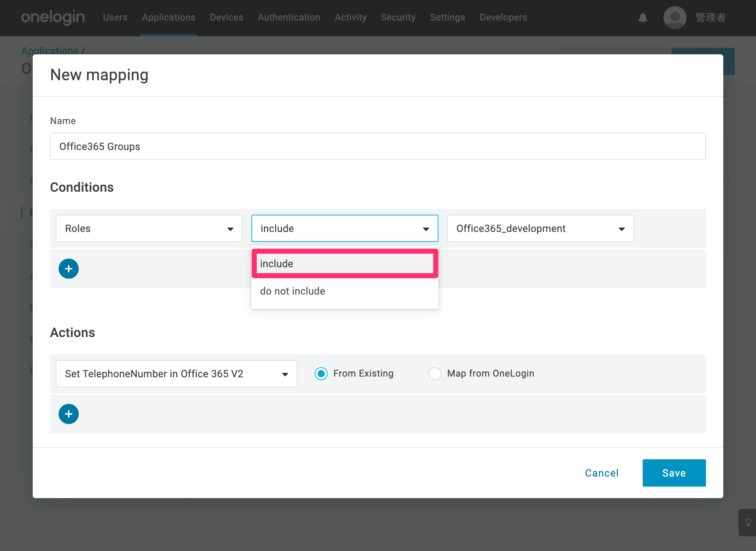The width and height of the screenshot is (756, 551).
Task: Open the Users menu
Action: tap(115, 17)
